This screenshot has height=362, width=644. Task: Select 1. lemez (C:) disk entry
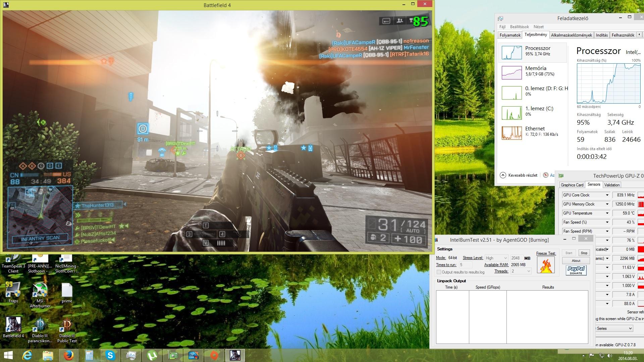point(533,113)
